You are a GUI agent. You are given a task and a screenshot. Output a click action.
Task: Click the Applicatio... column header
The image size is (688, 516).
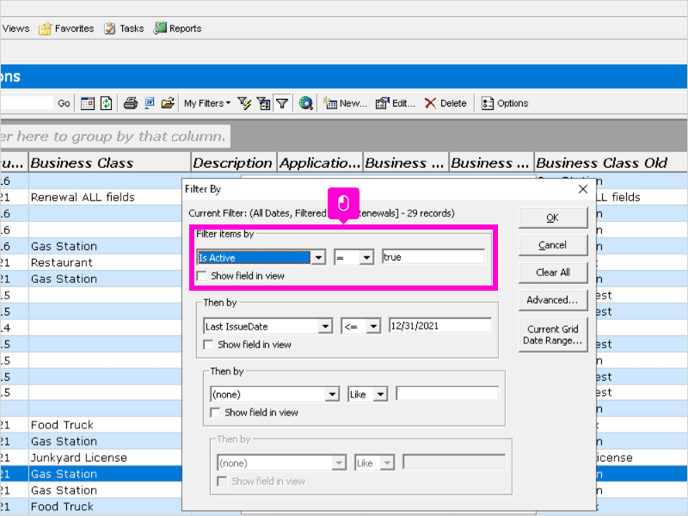click(x=320, y=163)
